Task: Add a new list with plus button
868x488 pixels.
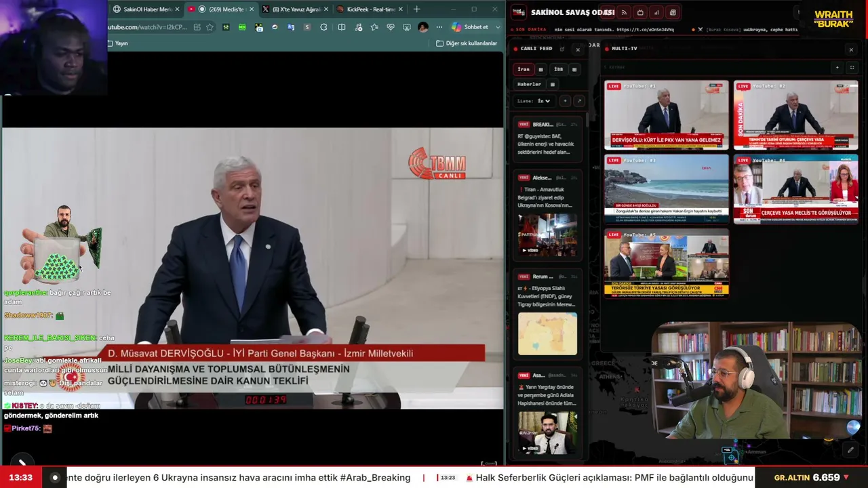Action: tap(565, 101)
